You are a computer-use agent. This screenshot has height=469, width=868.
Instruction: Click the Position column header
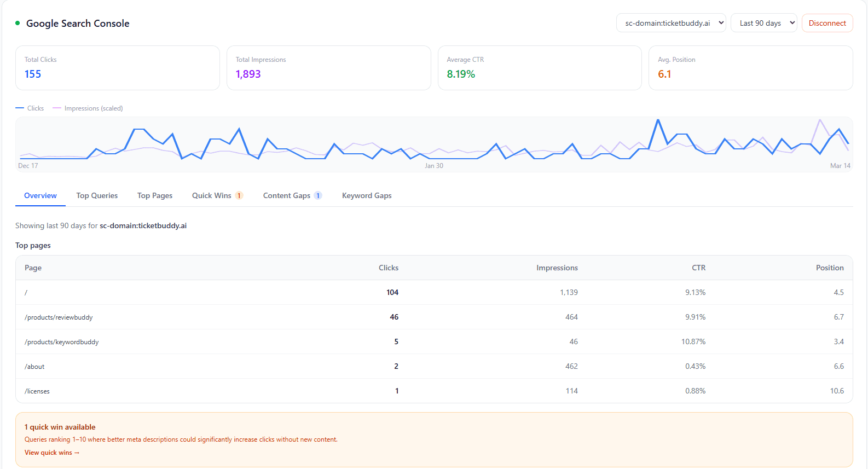pyautogui.click(x=829, y=268)
